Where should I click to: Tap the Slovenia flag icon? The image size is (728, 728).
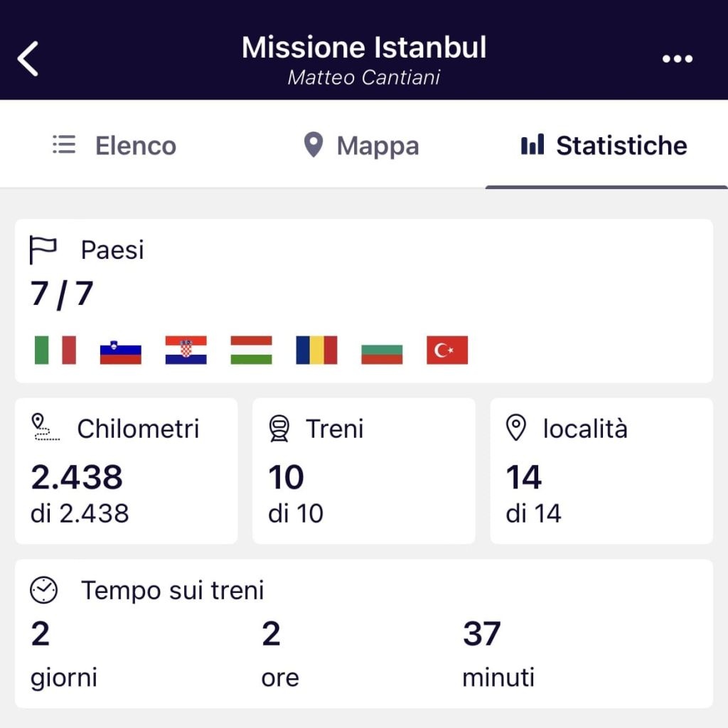[120, 350]
